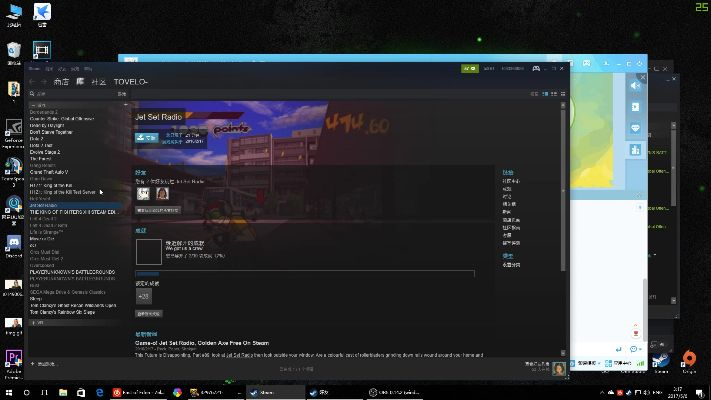Select Dead by Daylight in game list
The height and width of the screenshot is (400, 711).
pos(47,125)
